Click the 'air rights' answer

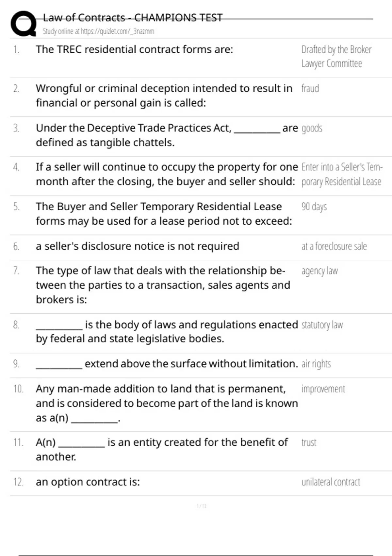[x=316, y=364]
